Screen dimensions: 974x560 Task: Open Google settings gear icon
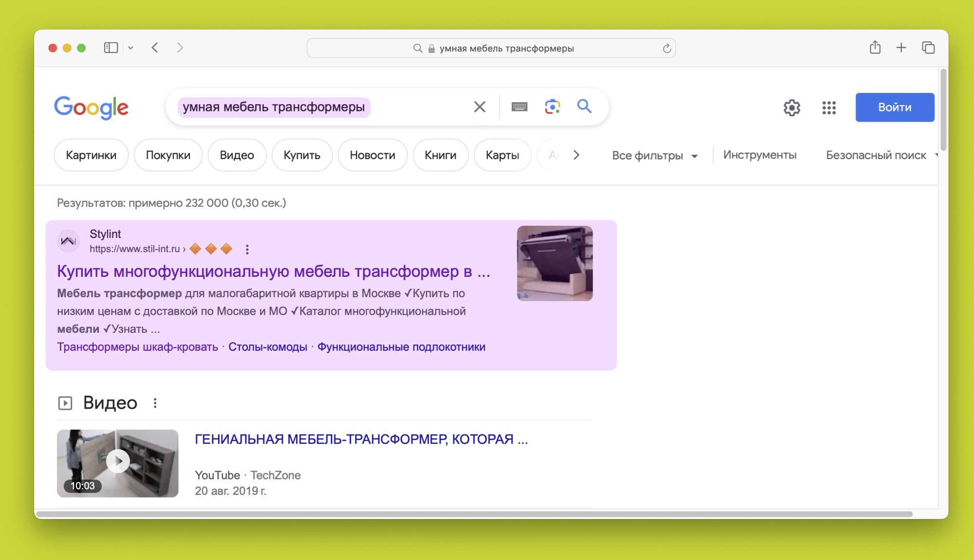point(791,108)
